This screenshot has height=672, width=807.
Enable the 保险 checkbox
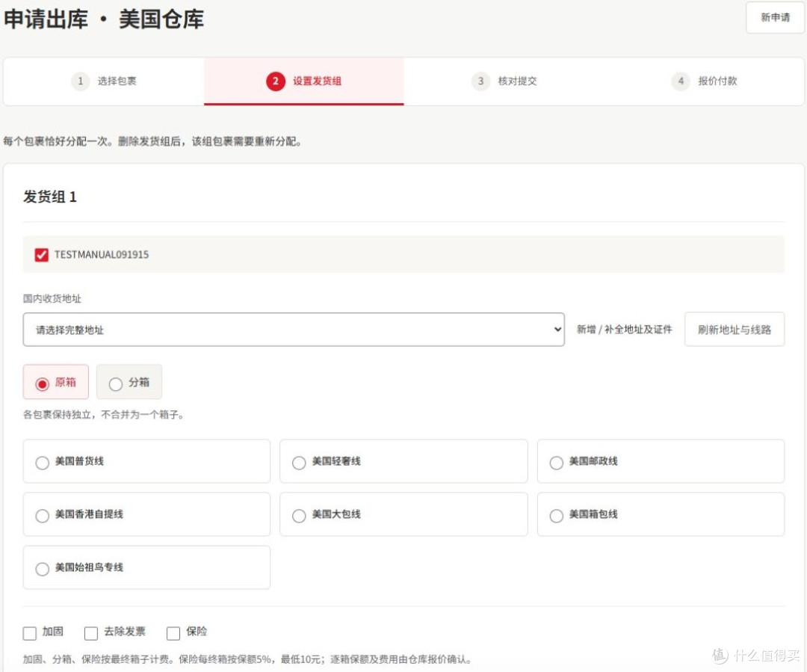173,633
